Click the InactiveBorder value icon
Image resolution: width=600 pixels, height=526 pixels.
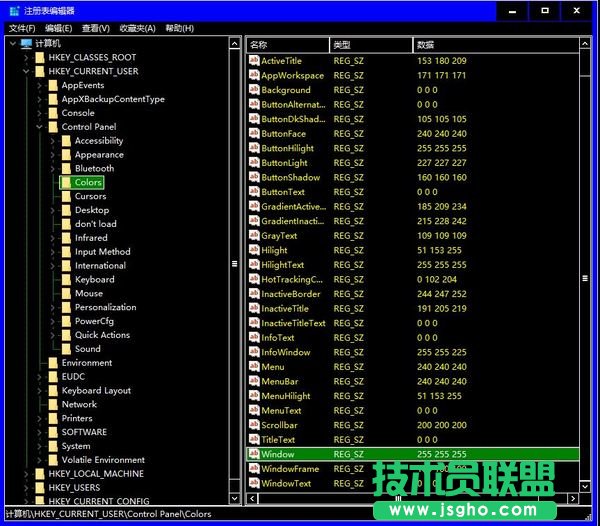[254, 294]
